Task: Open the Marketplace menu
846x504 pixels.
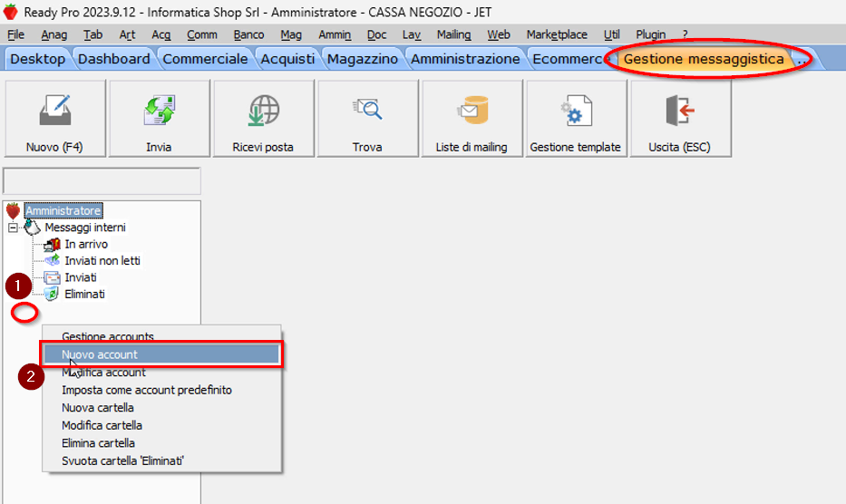Action: pos(557,34)
